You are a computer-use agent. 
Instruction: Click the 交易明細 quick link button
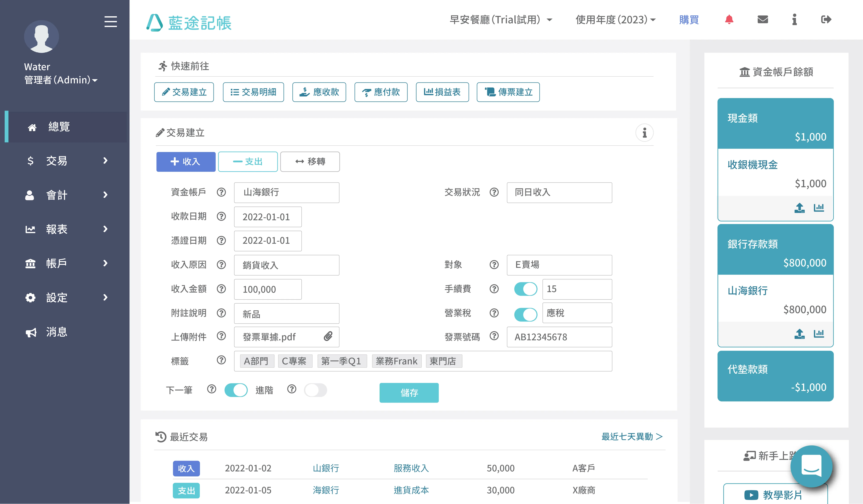pyautogui.click(x=253, y=92)
